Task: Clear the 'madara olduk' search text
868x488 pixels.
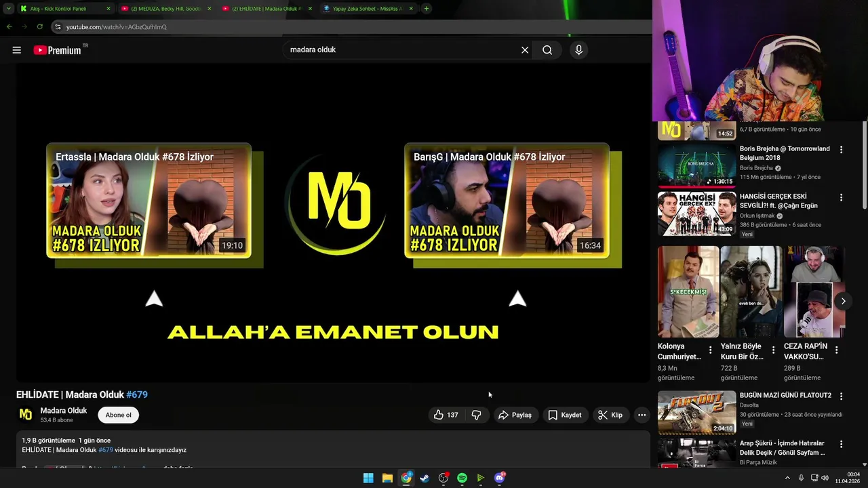Action: 525,49
